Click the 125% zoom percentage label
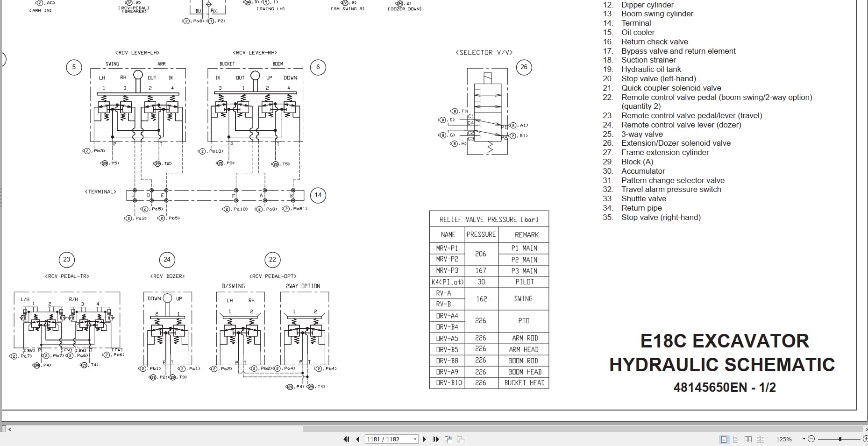Viewport: 868px width, 446px height. click(x=784, y=439)
